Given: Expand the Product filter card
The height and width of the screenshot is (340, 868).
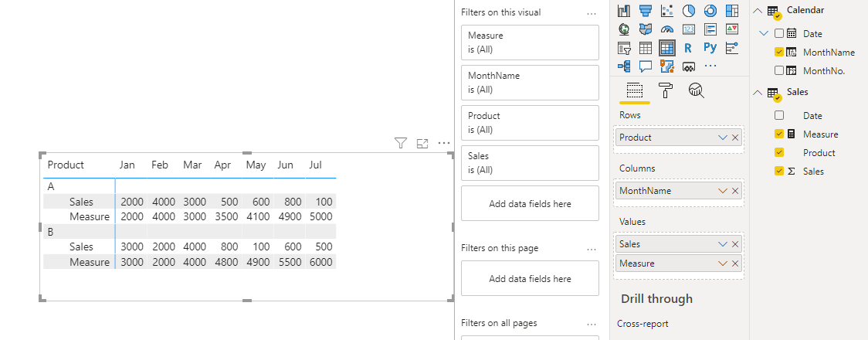Looking at the screenshot, I should tap(530, 122).
